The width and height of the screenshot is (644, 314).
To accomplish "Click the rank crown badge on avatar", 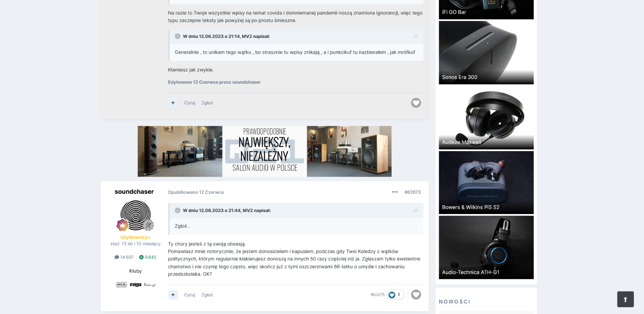I will [x=122, y=225].
